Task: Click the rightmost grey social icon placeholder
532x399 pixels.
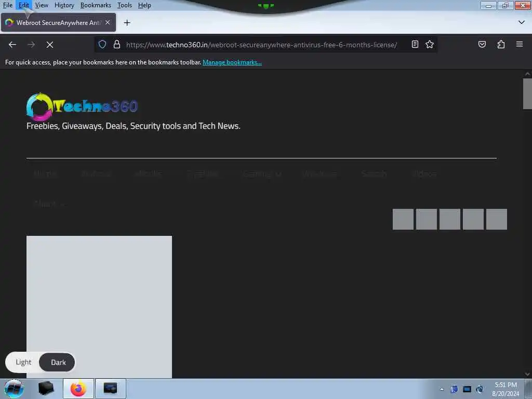Action: [496, 219]
